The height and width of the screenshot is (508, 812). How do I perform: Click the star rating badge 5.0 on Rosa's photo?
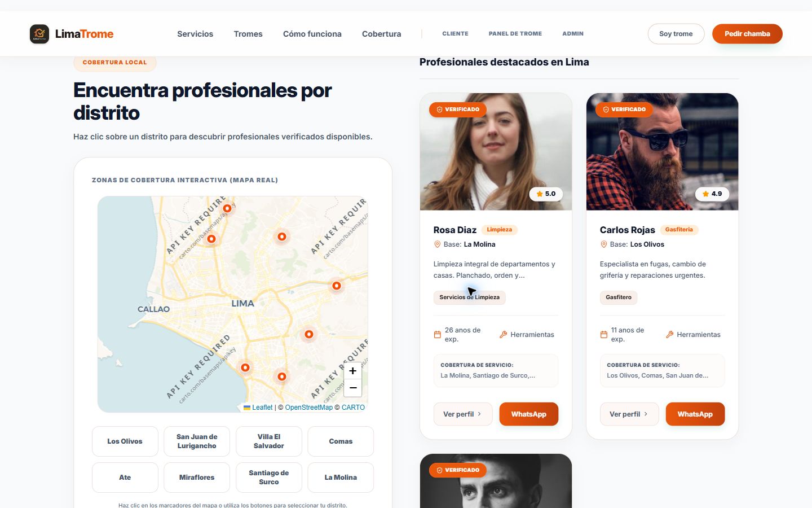[x=546, y=194]
